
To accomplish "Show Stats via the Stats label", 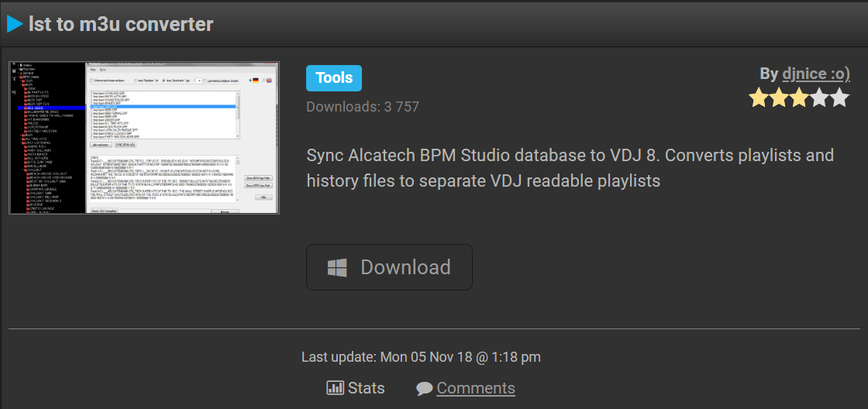I will 366,388.
